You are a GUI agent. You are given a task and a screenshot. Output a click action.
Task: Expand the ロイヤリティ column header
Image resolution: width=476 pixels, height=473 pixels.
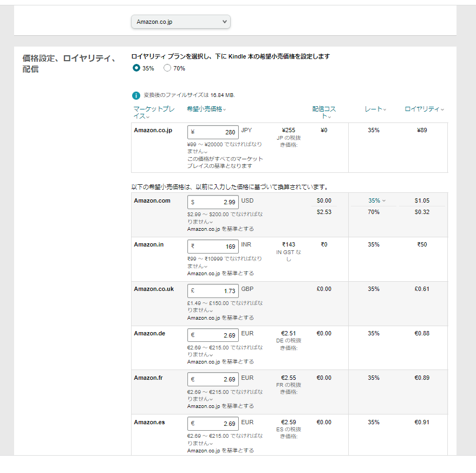pos(424,109)
